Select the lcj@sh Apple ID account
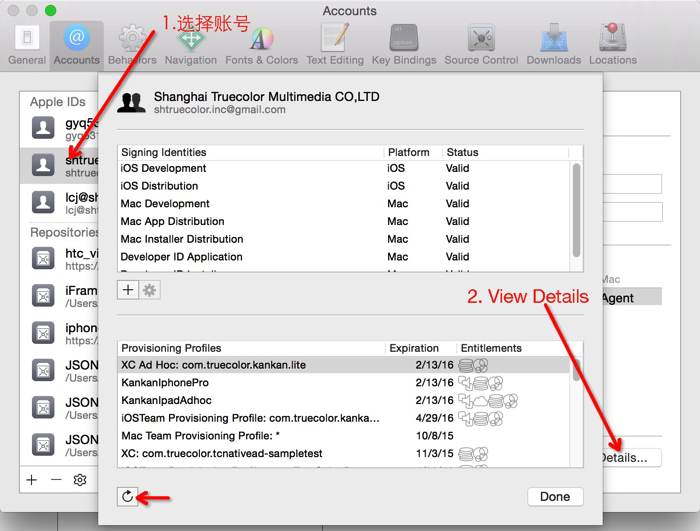 click(x=59, y=203)
